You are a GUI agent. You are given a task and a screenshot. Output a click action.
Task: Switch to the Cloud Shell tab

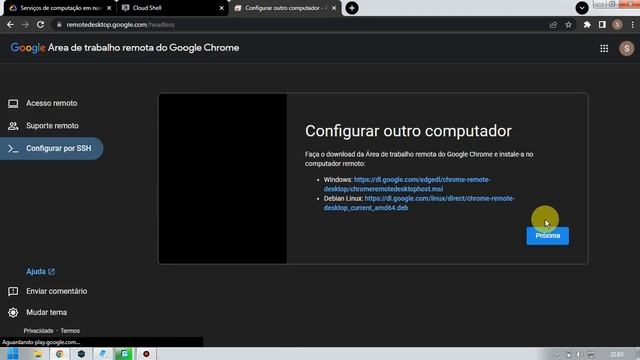(x=171, y=8)
